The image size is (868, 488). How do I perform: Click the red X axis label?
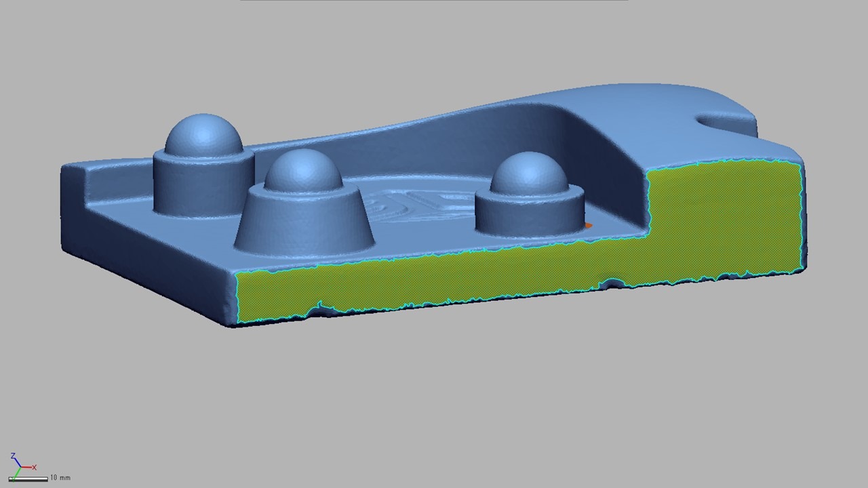pyautogui.click(x=34, y=467)
